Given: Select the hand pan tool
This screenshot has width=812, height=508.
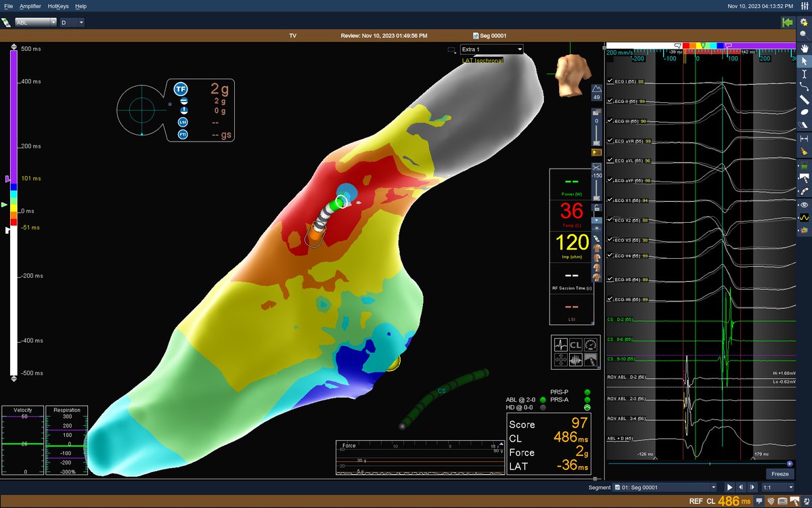Looking at the screenshot, I should pos(804,49).
